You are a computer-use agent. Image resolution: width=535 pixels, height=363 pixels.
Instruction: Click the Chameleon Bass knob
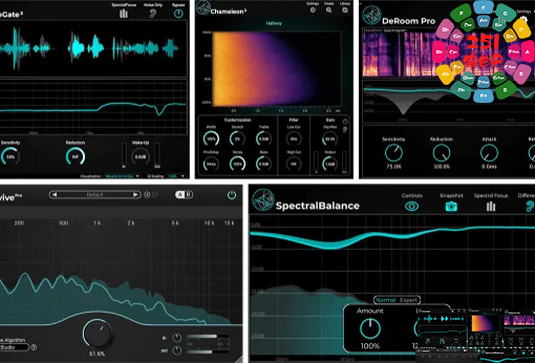point(264,164)
